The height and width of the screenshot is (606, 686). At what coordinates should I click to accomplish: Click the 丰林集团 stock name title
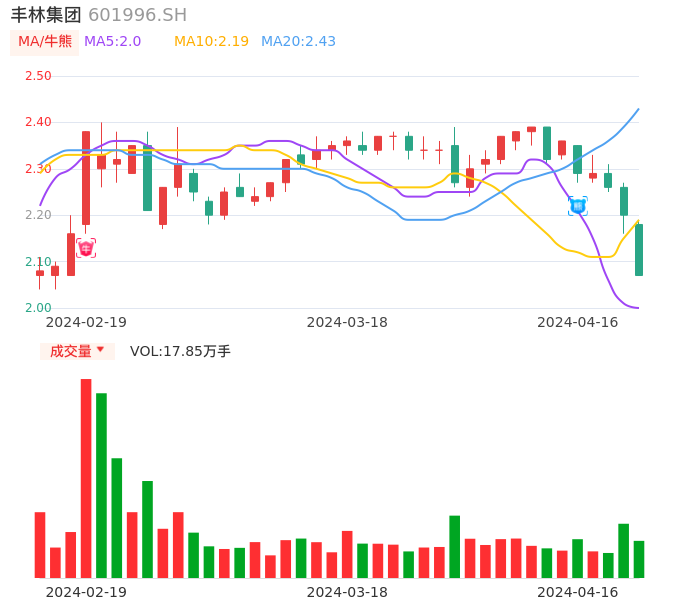[45, 15]
